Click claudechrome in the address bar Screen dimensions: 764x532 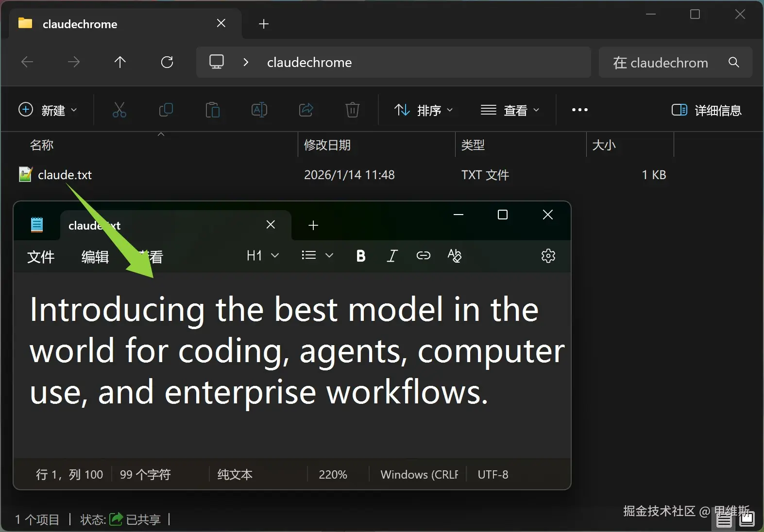pyautogui.click(x=309, y=62)
